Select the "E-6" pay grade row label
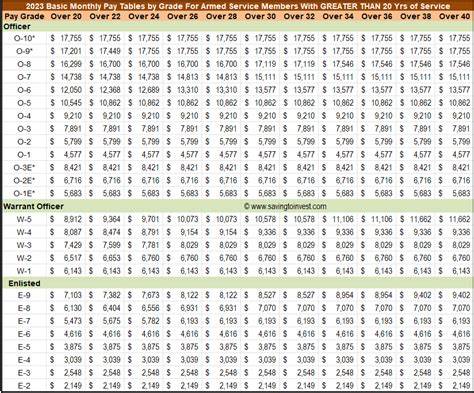The height and width of the screenshot is (393, 474). click(24, 334)
